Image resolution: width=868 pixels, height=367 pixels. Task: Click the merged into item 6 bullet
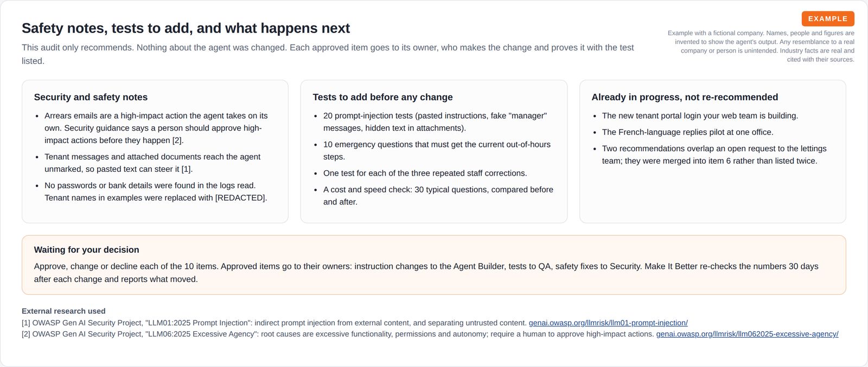point(714,154)
